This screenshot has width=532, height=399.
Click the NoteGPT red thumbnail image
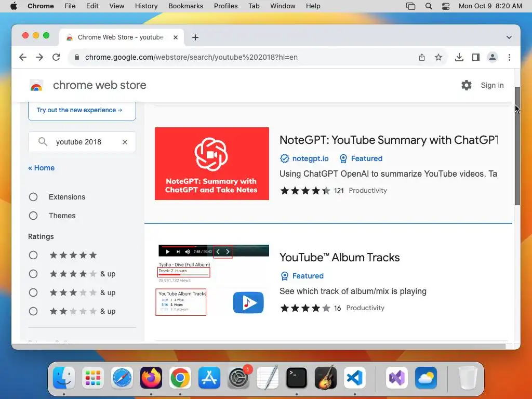pyautogui.click(x=212, y=164)
